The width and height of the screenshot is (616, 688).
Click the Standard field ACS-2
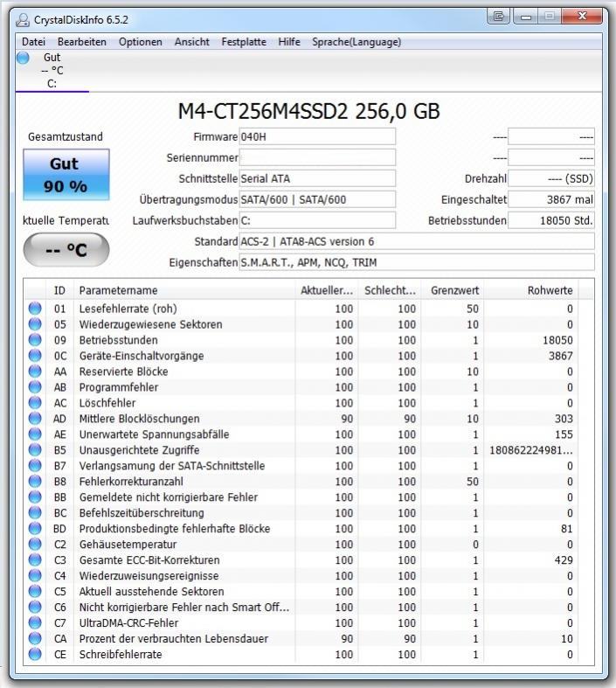[417, 241]
